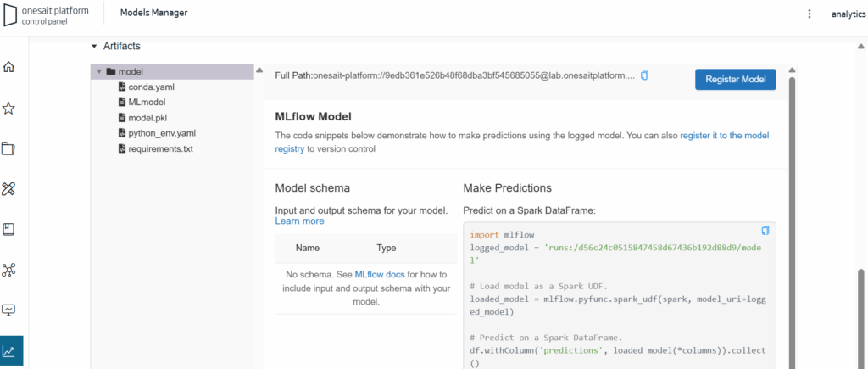868x369 pixels.
Task: Select model.pkl in the artifact tree
Action: click(x=148, y=118)
